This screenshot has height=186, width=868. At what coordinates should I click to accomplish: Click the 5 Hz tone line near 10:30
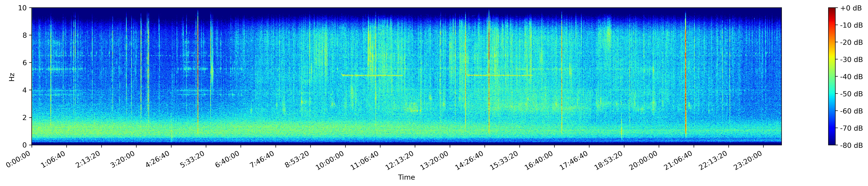pyautogui.click(x=372, y=75)
